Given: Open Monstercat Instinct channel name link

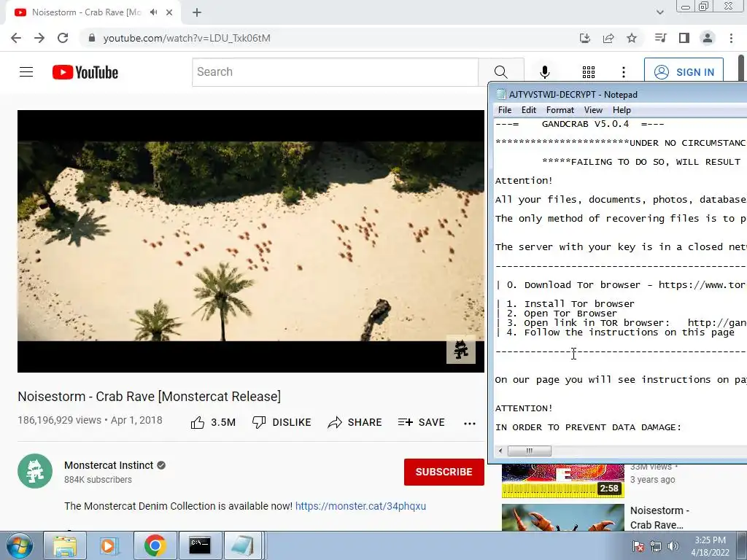Looking at the screenshot, I should 109,465.
